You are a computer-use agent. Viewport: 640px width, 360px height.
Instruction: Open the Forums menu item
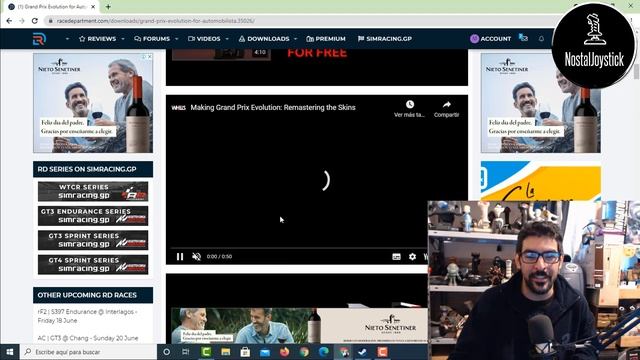(x=152, y=39)
